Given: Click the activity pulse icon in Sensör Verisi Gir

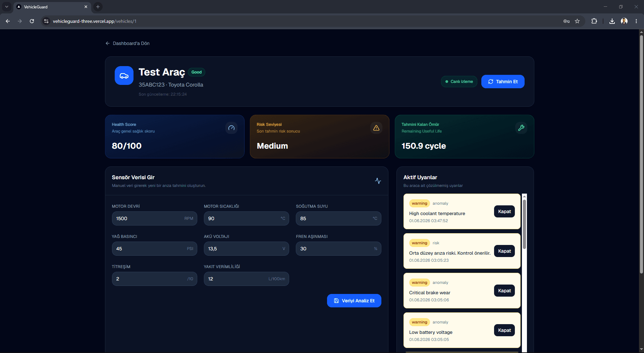Looking at the screenshot, I should click(378, 181).
